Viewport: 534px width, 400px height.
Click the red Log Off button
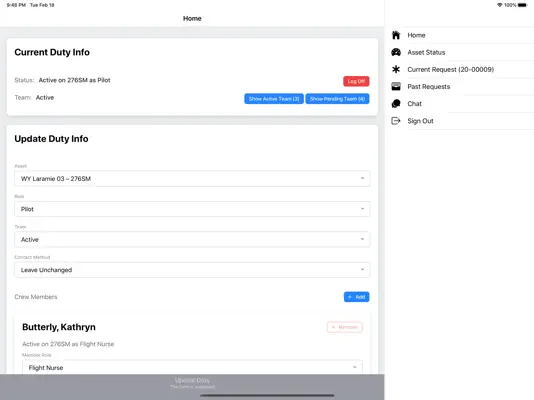tap(356, 81)
